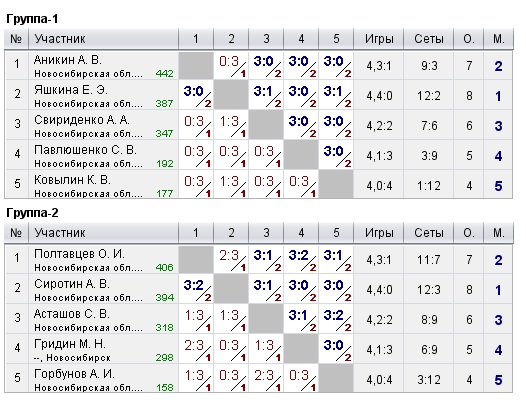Click Свириденко А. А. name
The image size is (526, 405).
pyautogui.click(x=82, y=120)
